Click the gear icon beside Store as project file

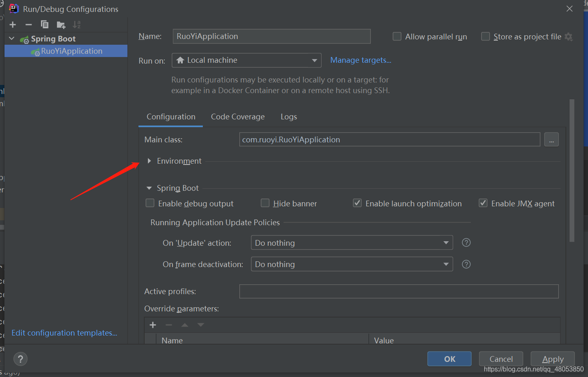(x=569, y=37)
